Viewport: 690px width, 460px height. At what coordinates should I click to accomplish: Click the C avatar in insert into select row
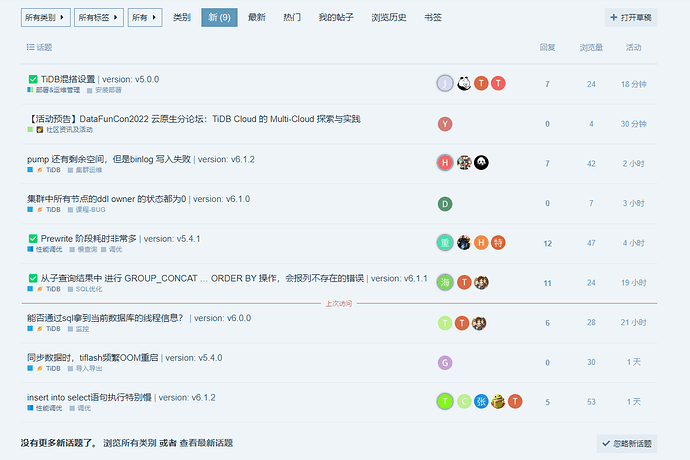pos(464,401)
